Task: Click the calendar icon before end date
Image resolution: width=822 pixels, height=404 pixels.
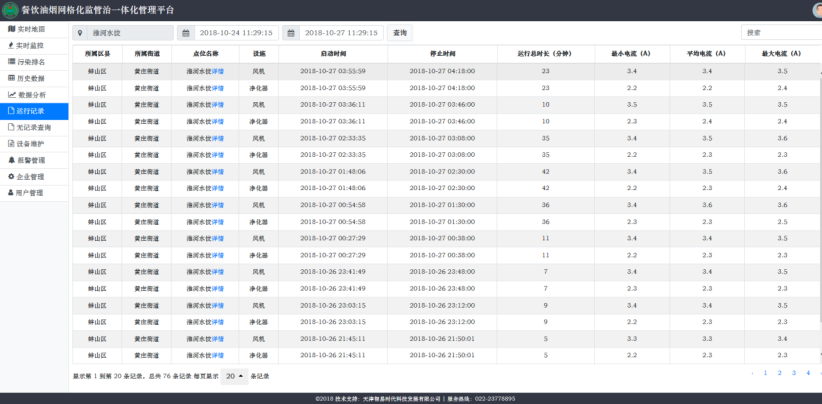Action: click(x=290, y=33)
